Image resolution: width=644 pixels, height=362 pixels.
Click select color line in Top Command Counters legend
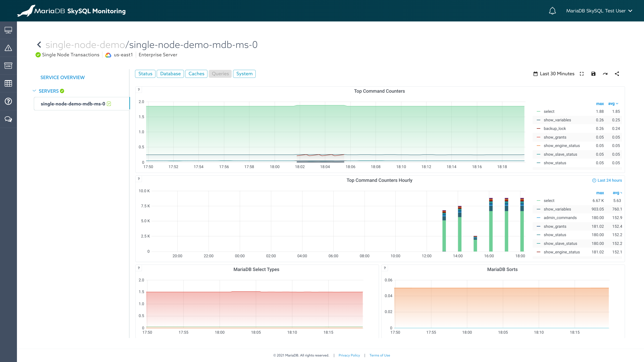[539, 111]
